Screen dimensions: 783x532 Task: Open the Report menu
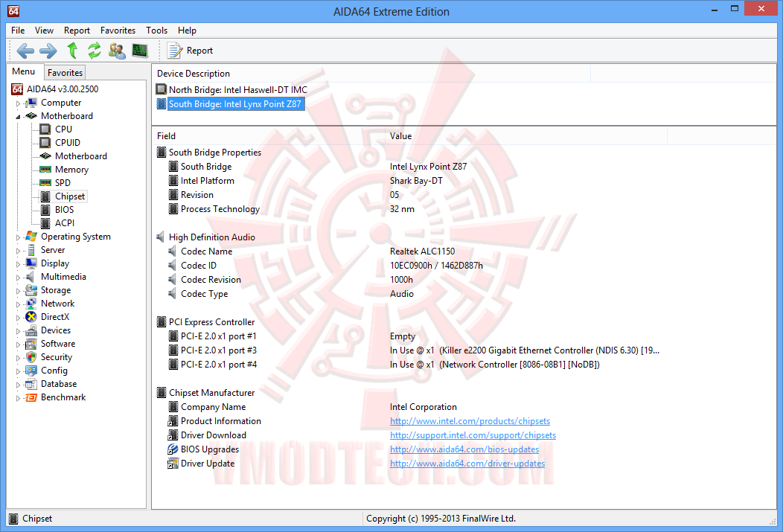point(77,31)
